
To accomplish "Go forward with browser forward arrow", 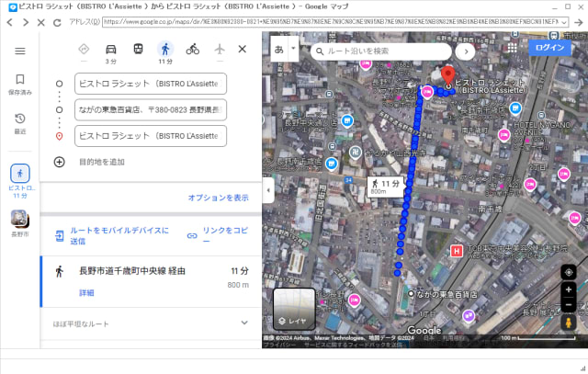I will [x=26, y=22].
